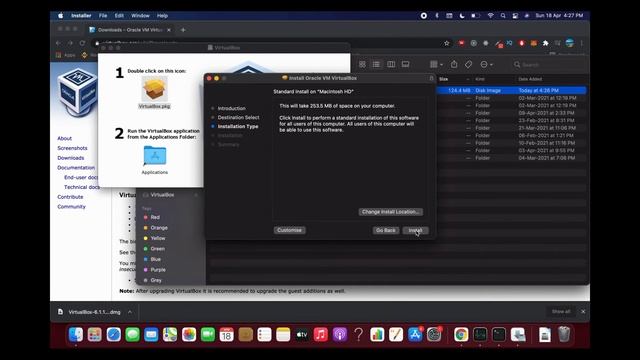Screen dimensions: 640x360
Task: Select the Disk Image row in Finder
Action: [x=512, y=90]
